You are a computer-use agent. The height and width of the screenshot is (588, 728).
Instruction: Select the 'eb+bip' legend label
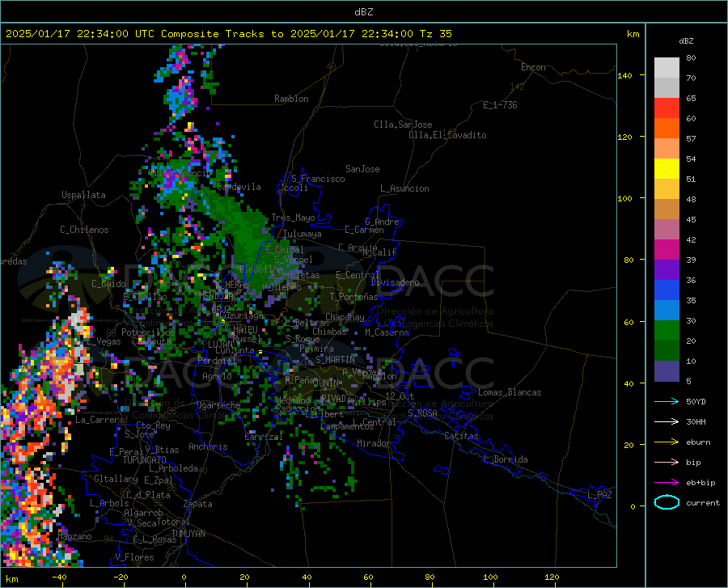(700, 483)
